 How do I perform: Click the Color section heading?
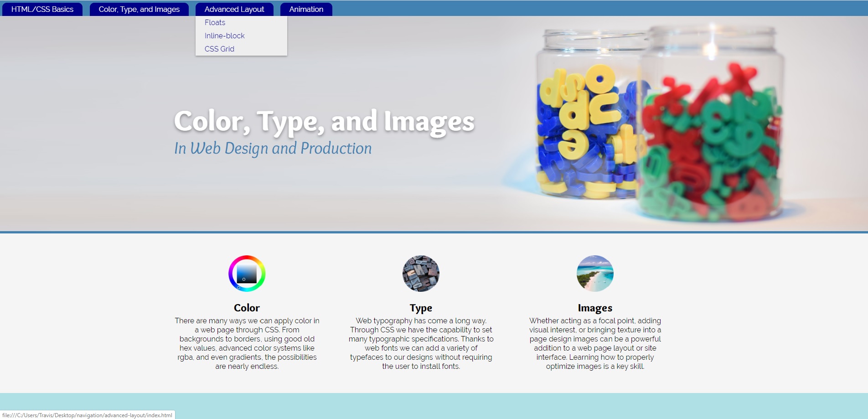(247, 308)
